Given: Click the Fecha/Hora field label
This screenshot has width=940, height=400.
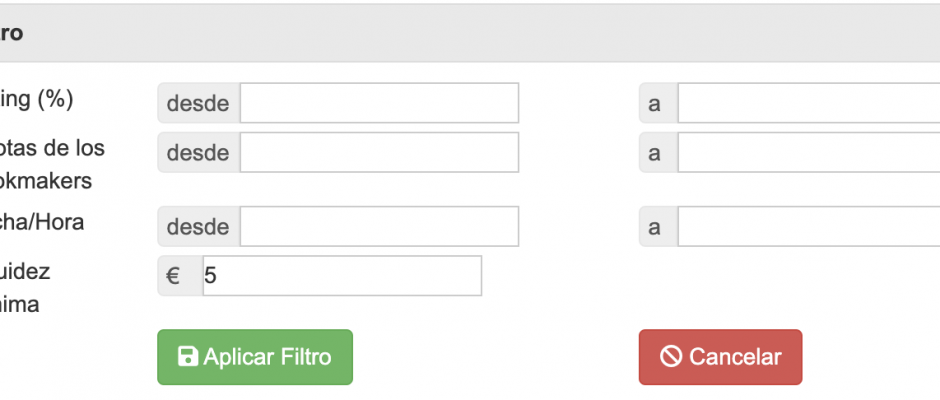Looking at the screenshot, I should [41, 222].
